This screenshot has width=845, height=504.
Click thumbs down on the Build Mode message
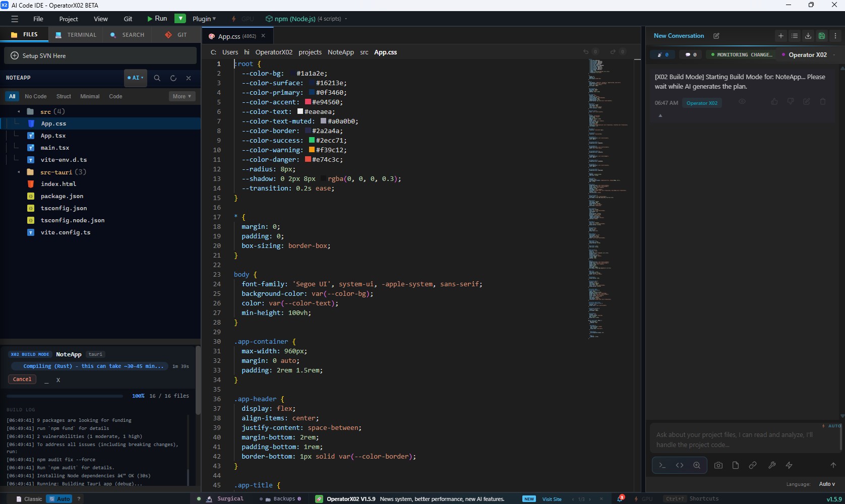coord(791,102)
